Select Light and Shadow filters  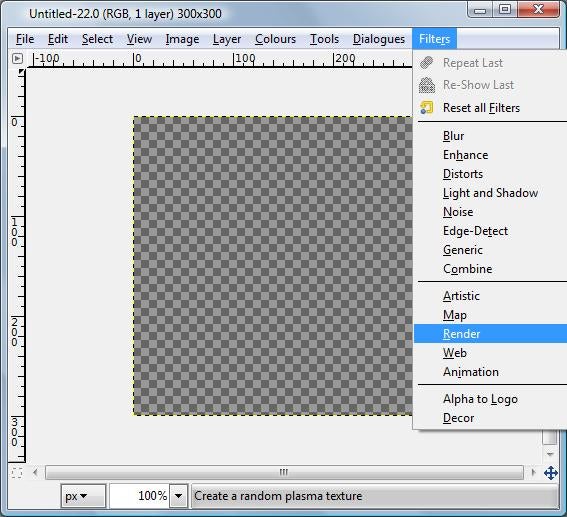490,193
